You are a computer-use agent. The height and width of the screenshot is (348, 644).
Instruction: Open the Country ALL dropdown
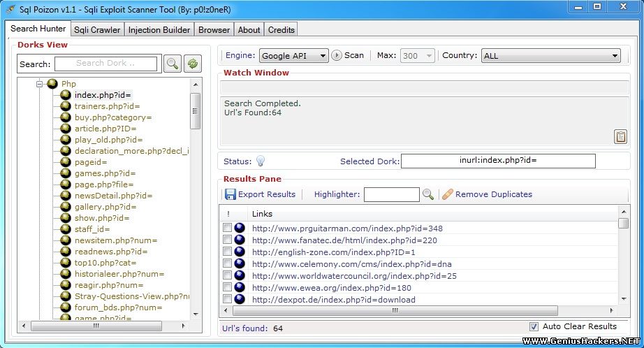(x=551, y=55)
